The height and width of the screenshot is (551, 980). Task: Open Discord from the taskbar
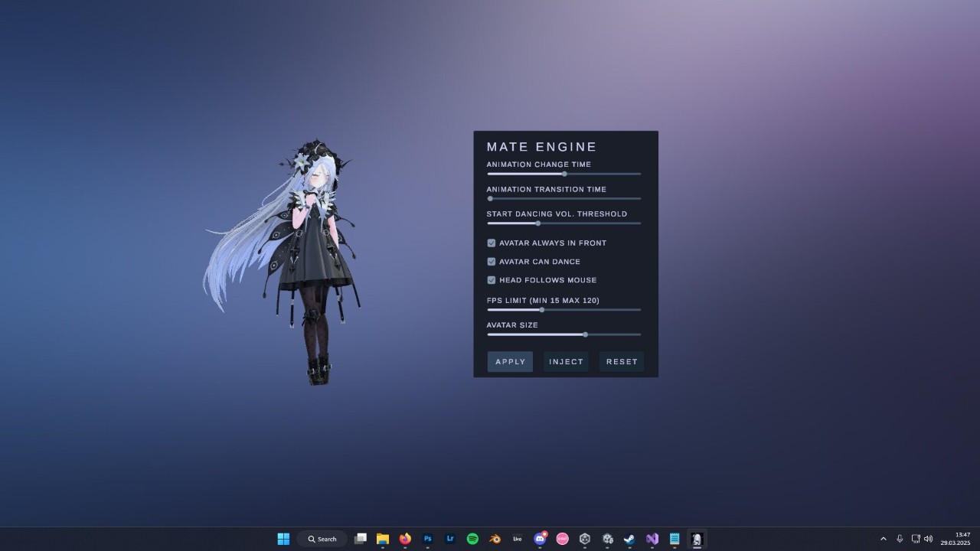(540, 539)
